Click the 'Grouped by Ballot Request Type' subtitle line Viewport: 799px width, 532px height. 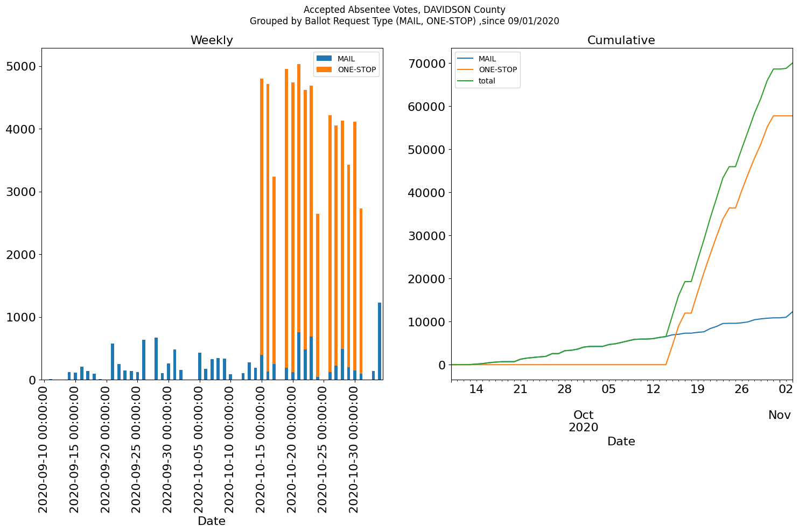pyautogui.click(x=404, y=22)
